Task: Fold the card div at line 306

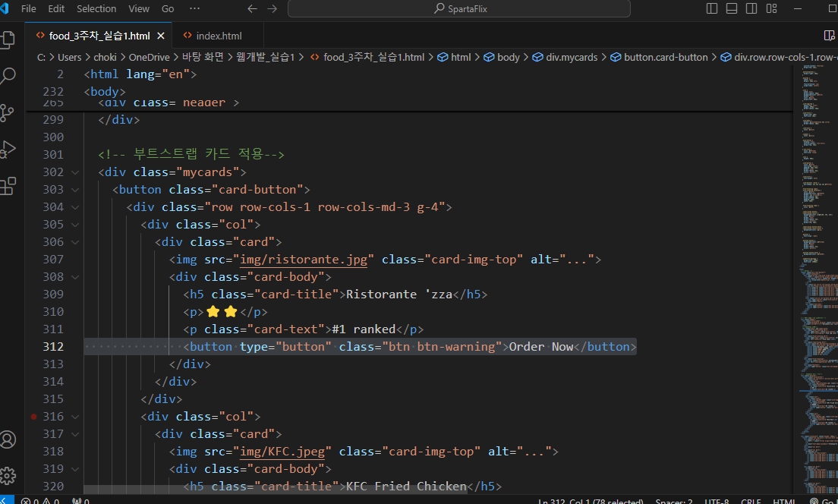Action: tap(75, 242)
